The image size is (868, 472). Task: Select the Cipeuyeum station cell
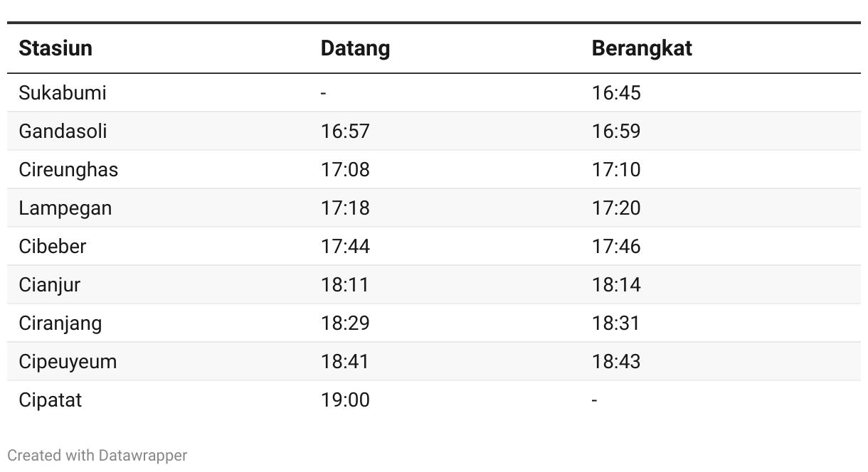(68, 362)
